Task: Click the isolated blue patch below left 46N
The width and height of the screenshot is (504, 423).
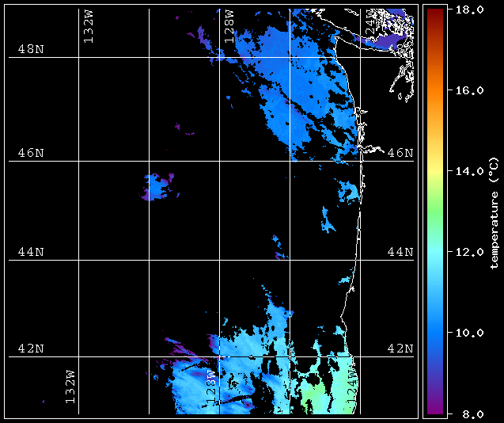Action: pyautogui.click(x=157, y=185)
